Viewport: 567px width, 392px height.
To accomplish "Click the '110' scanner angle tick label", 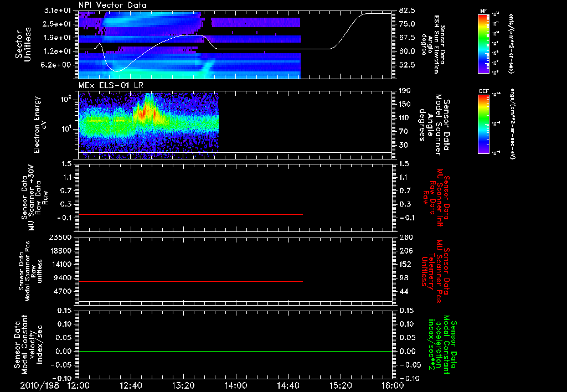I will point(405,118).
